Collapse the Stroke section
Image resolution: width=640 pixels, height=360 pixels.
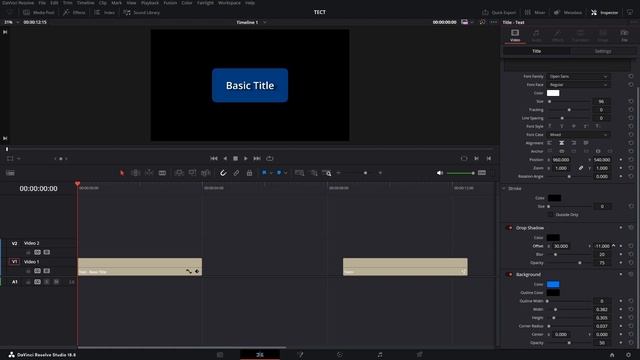pyautogui.click(x=504, y=189)
